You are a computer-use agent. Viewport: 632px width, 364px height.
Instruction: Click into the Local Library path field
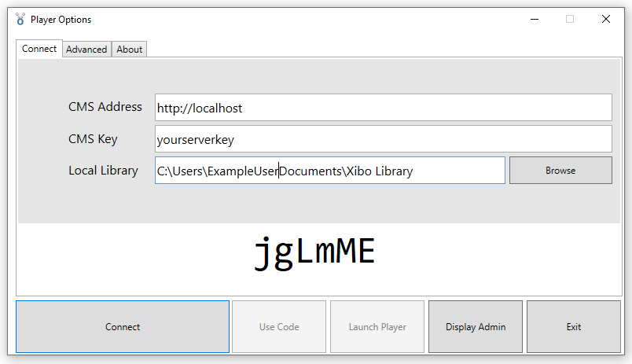(329, 171)
